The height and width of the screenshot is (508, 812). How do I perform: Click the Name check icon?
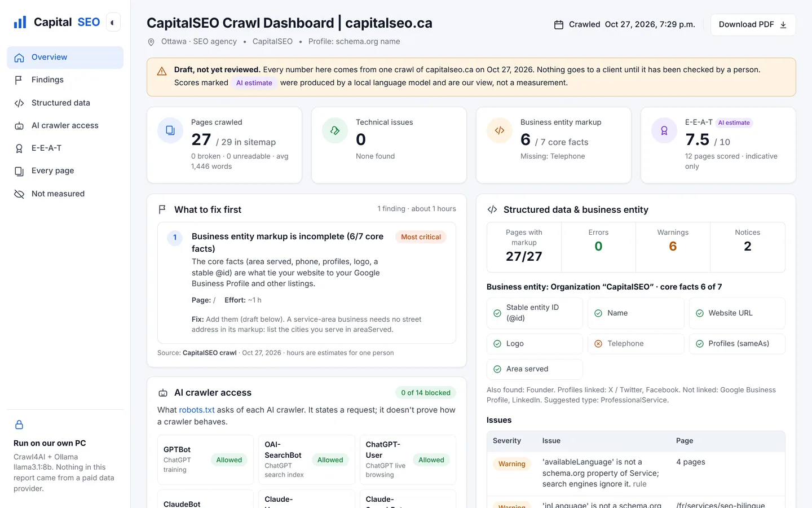(x=598, y=313)
